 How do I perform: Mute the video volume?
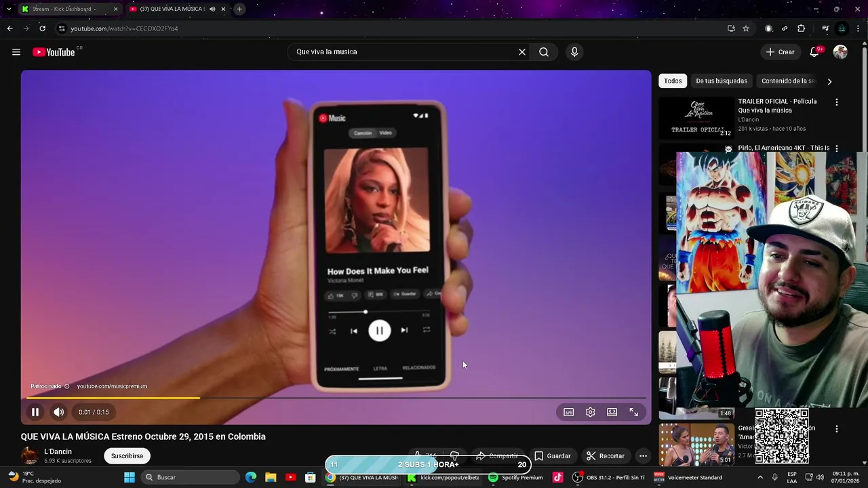[x=59, y=412]
